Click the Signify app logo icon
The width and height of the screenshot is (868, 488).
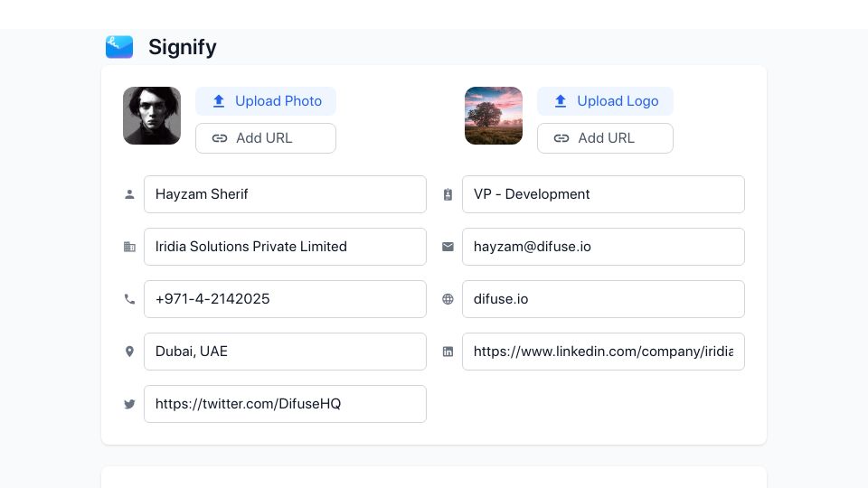tap(119, 47)
